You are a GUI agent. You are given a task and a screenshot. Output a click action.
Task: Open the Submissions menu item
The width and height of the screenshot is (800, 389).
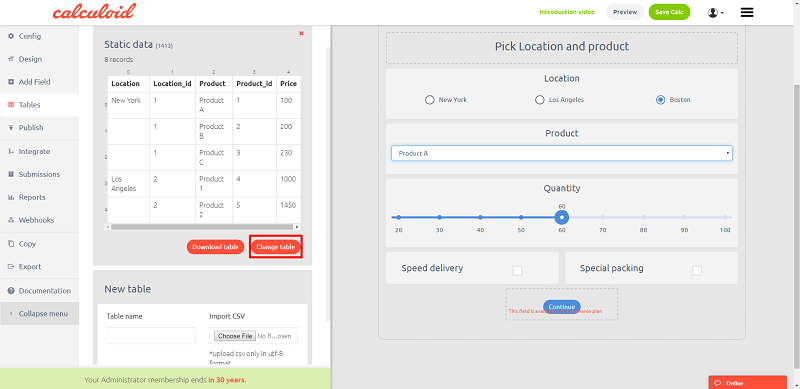(x=40, y=174)
